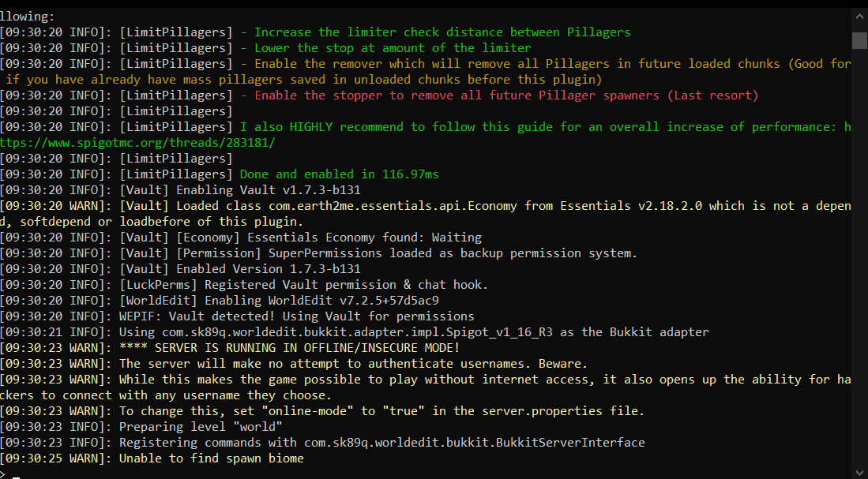Click the command prompt cursor at the bottom
This screenshot has width=868, height=479.
point(16,475)
